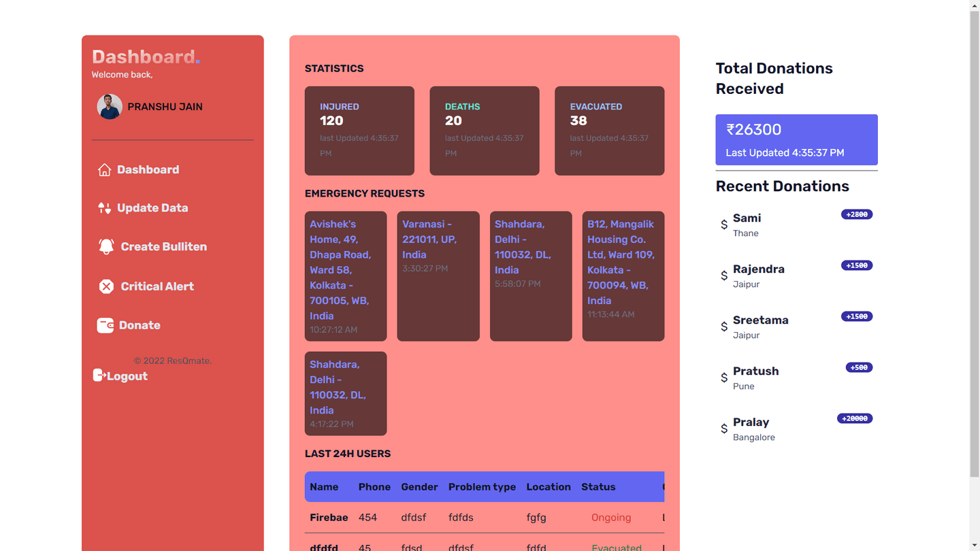Image resolution: width=980 pixels, height=551 pixels.
Task: Click the dollar icon next to Pralay
Action: [724, 429]
